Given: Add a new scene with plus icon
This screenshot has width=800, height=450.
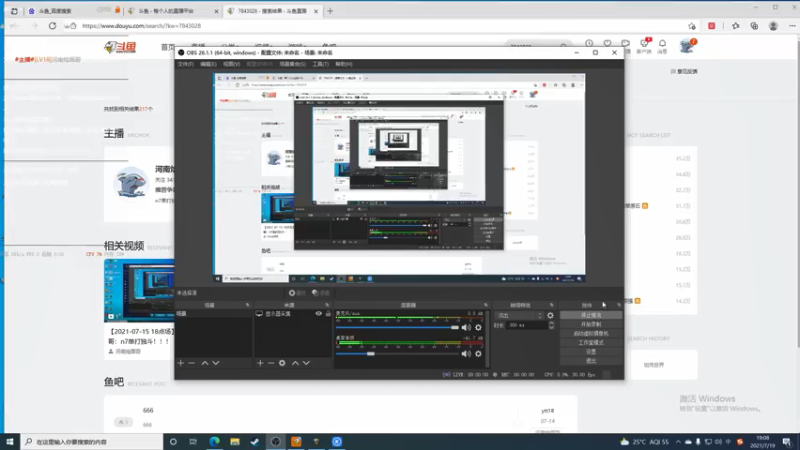Looking at the screenshot, I should tap(181, 363).
